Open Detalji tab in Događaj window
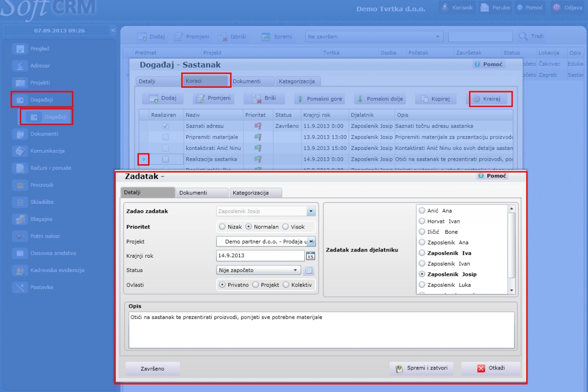Screen dimensions: 588x392 [158, 81]
